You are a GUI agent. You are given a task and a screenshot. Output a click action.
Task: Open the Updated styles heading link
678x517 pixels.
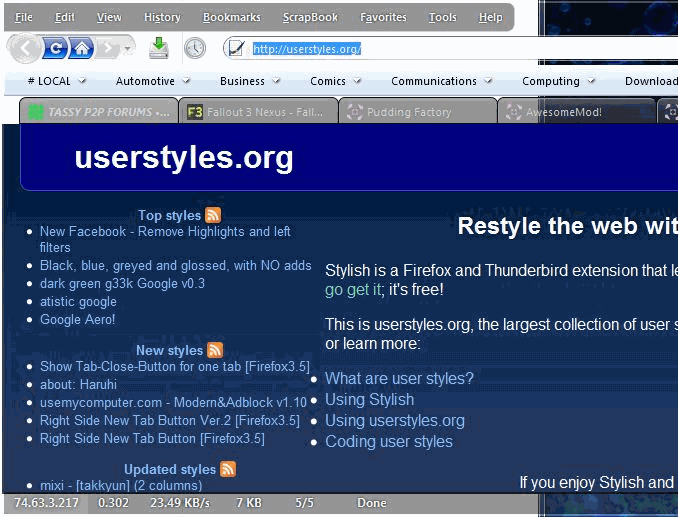170,469
